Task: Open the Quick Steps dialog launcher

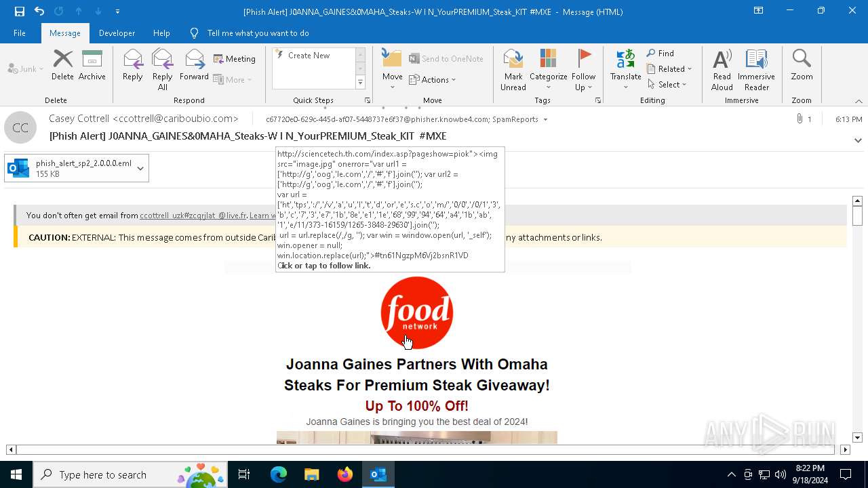Action: pyautogui.click(x=368, y=100)
